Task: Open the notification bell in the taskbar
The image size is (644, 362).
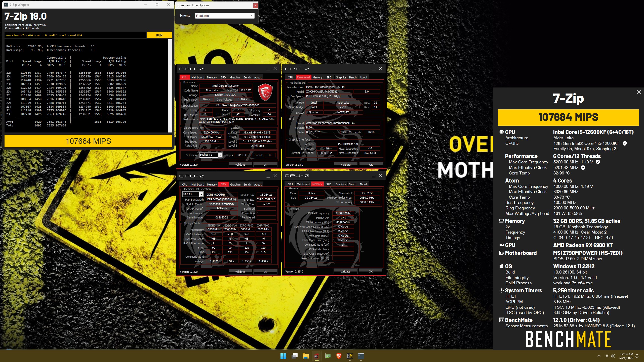Action: coord(637,356)
